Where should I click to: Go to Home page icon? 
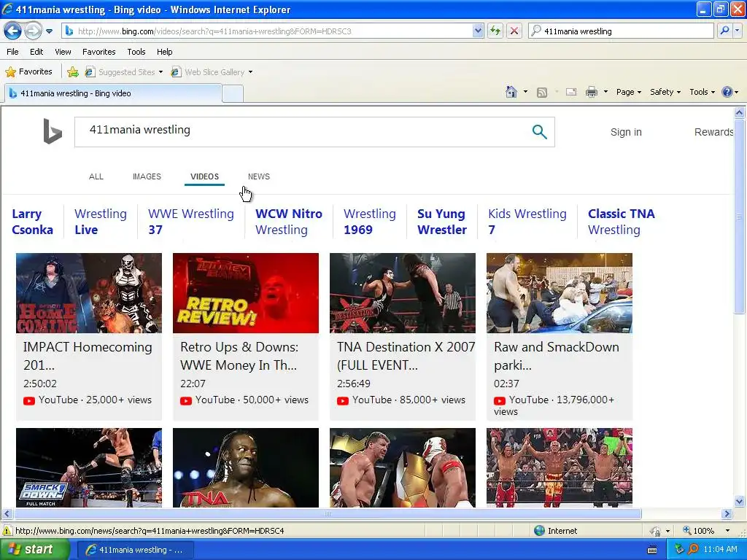(x=511, y=92)
